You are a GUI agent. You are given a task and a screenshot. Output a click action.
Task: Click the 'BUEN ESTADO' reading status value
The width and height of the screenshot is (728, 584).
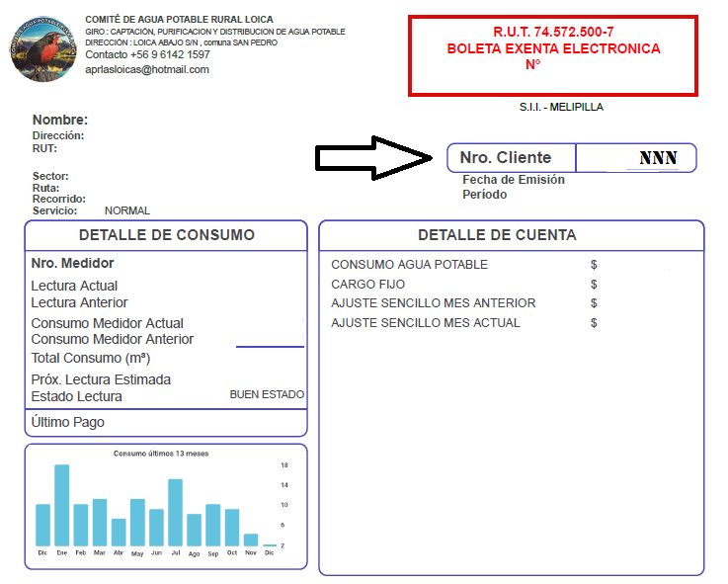tap(267, 394)
